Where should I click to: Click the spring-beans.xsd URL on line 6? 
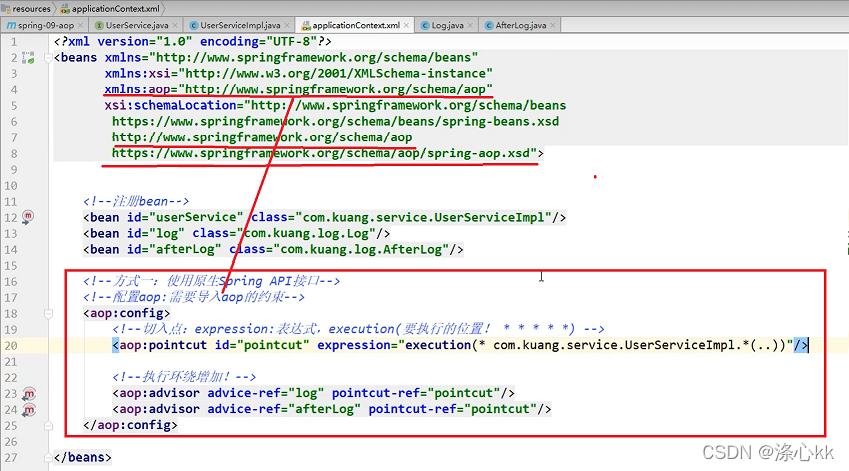pos(336,122)
